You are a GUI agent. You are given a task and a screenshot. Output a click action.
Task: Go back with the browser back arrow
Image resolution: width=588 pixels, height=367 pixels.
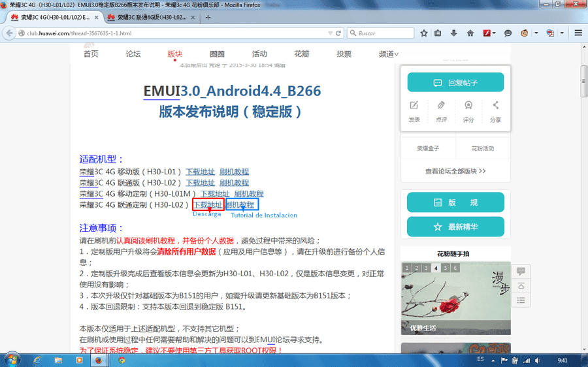click(9, 33)
